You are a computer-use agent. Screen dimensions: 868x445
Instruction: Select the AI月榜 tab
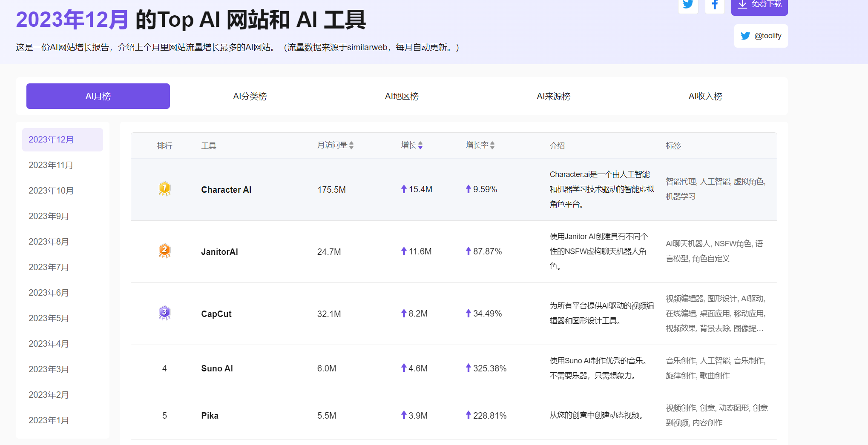point(98,96)
